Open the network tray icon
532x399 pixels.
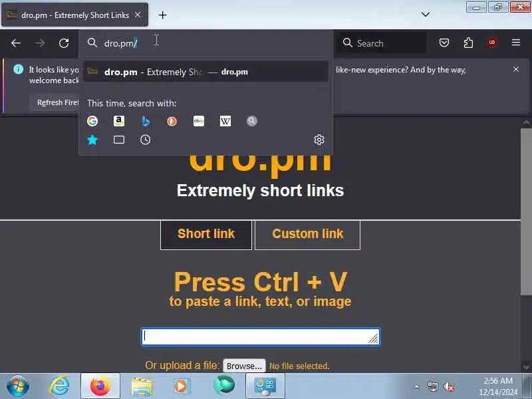coord(433,387)
